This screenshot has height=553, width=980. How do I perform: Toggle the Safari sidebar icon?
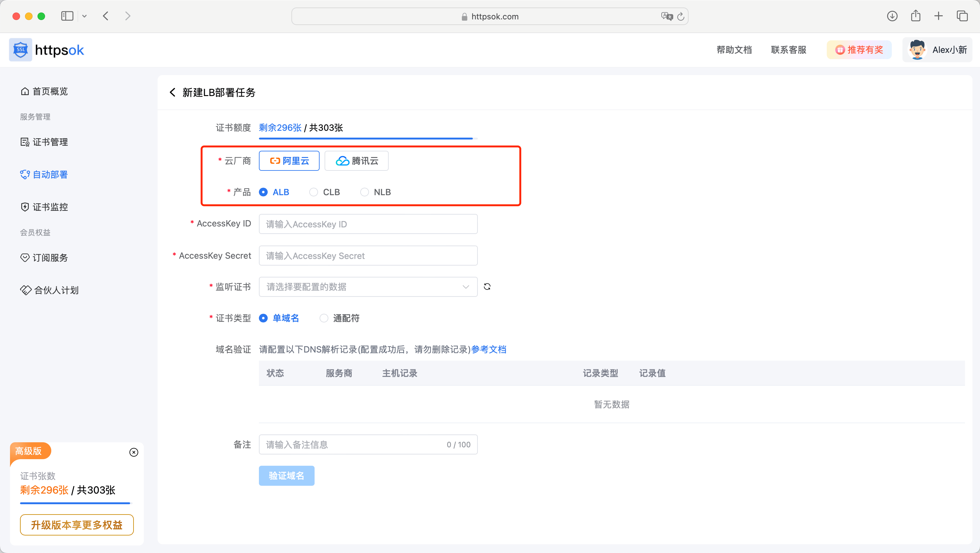(67, 16)
